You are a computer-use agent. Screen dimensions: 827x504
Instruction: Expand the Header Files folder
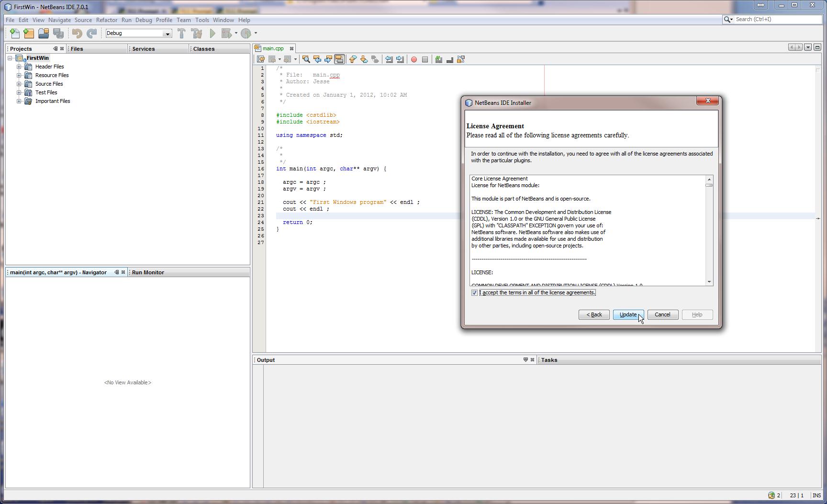coord(19,67)
